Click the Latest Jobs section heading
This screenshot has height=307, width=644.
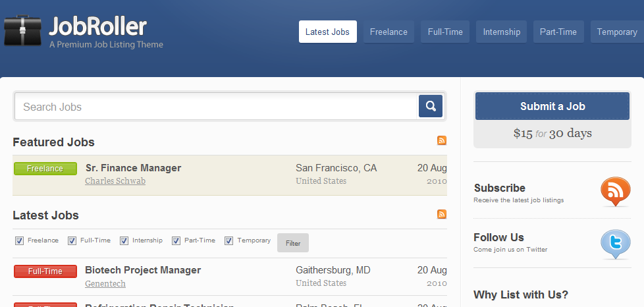(x=45, y=215)
